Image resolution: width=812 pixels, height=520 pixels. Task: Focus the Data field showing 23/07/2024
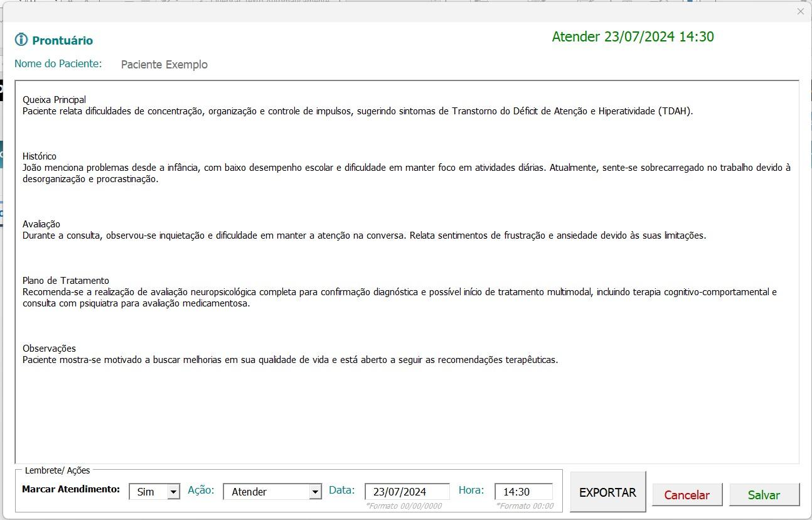point(407,492)
